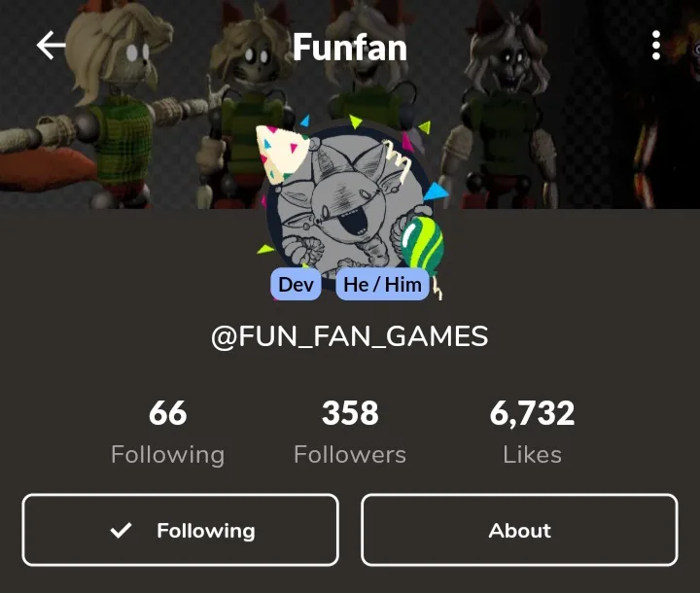Click the Followers label text
Screen dimensions: 700x593
[x=350, y=455]
